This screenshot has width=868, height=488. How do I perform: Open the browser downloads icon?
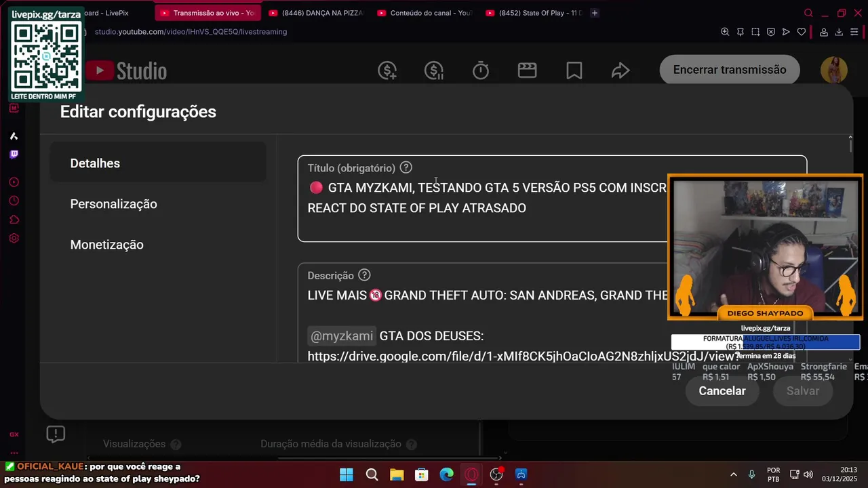point(839,32)
